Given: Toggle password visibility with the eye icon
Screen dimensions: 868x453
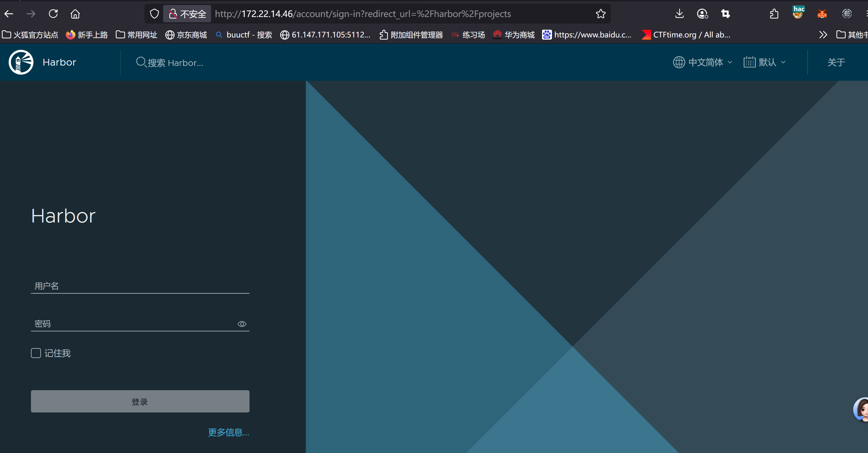Looking at the screenshot, I should pos(242,324).
